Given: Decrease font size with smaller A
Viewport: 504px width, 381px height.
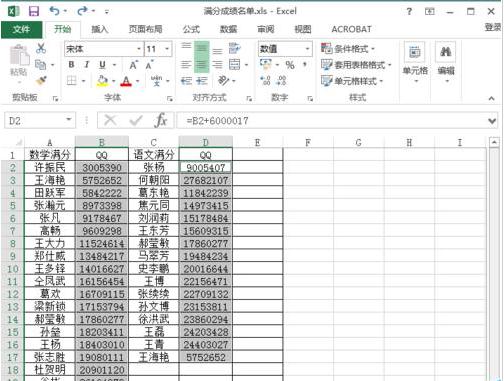Looking at the screenshot, I should tap(149, 65).
